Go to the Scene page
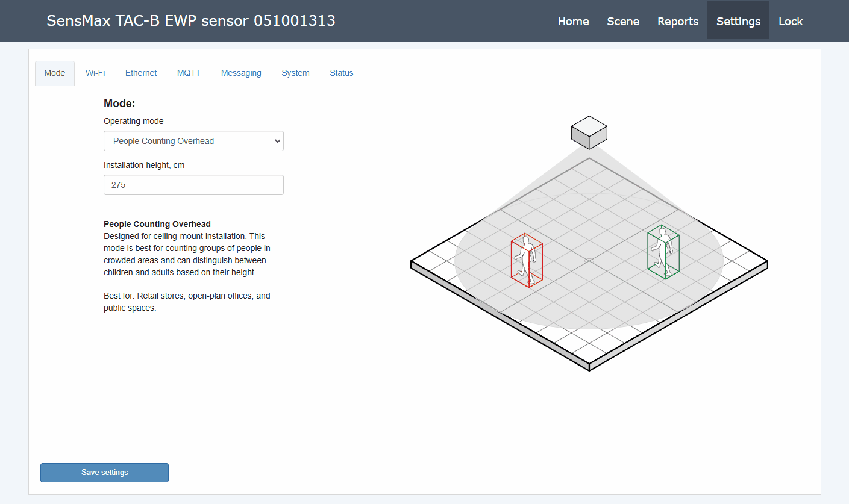 tap(623, 21)
